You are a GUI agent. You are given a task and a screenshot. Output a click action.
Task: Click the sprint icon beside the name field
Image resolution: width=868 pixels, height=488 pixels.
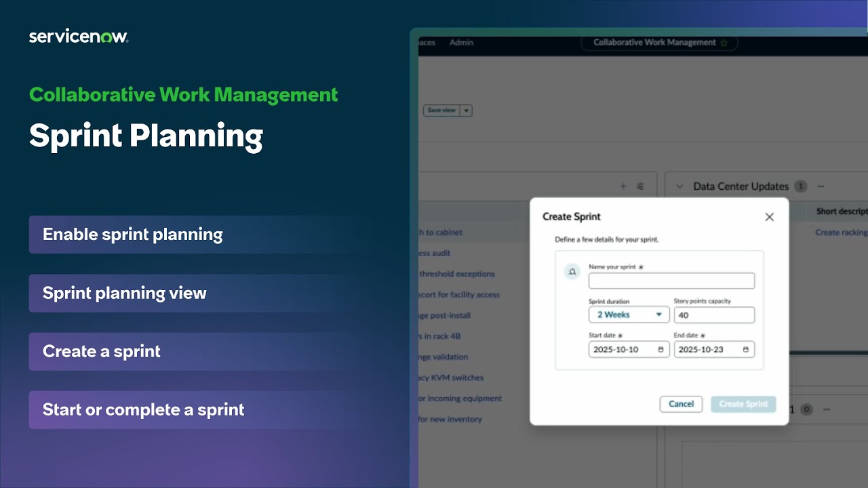[572, 272]
